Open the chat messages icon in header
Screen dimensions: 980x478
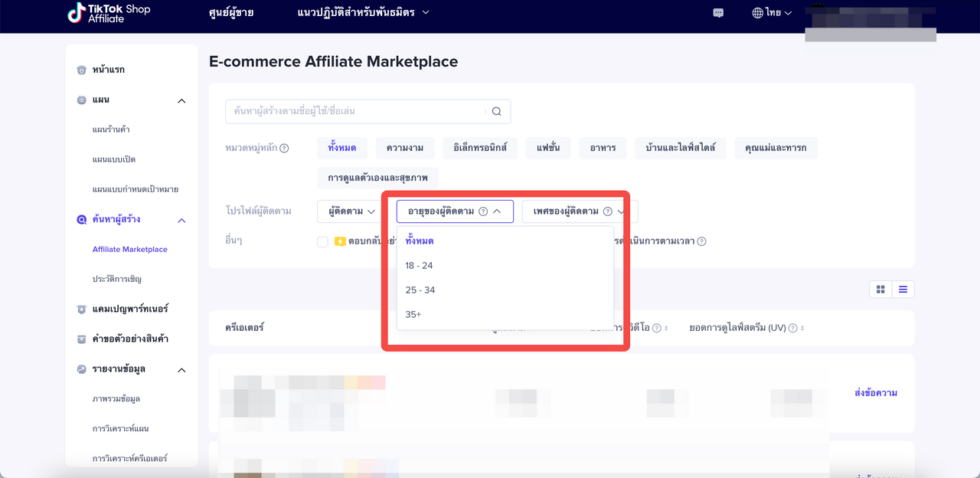pos(718,13)
